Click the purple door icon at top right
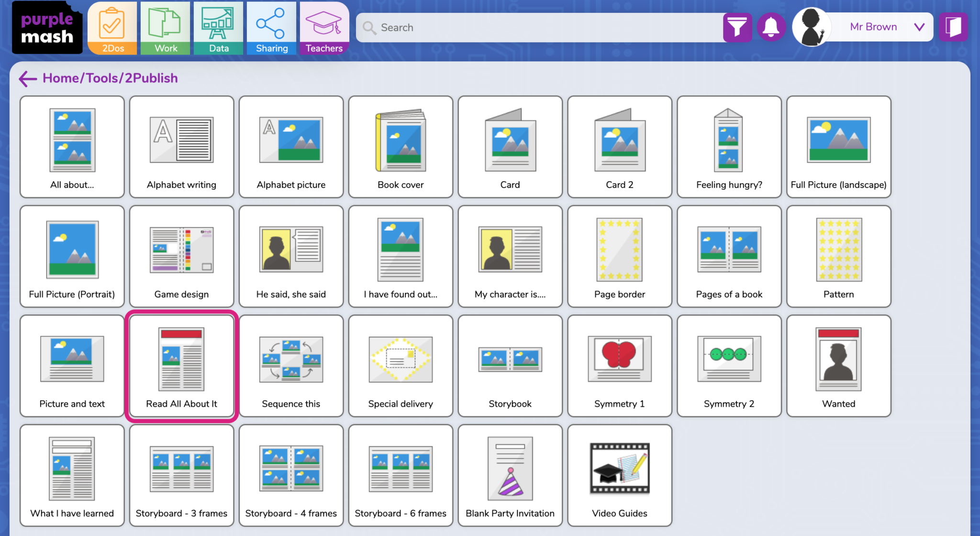Image resolution: width=980 pixels, height=536 pixels. tap(953, 27)
